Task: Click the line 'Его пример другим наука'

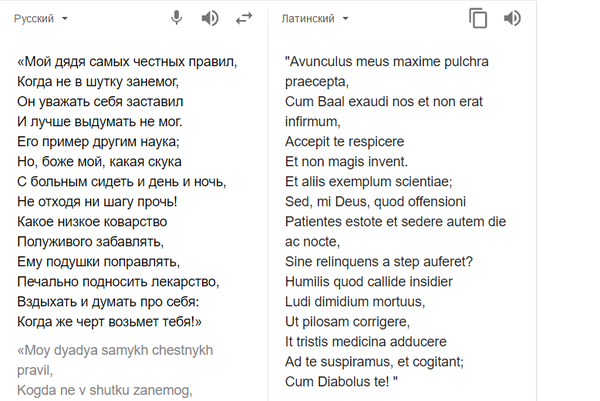Action: coord(98,142)
